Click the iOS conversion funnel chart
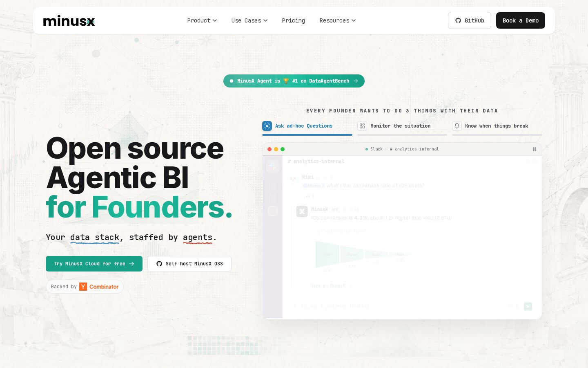 pyautogui.click(x=363, y=254)
